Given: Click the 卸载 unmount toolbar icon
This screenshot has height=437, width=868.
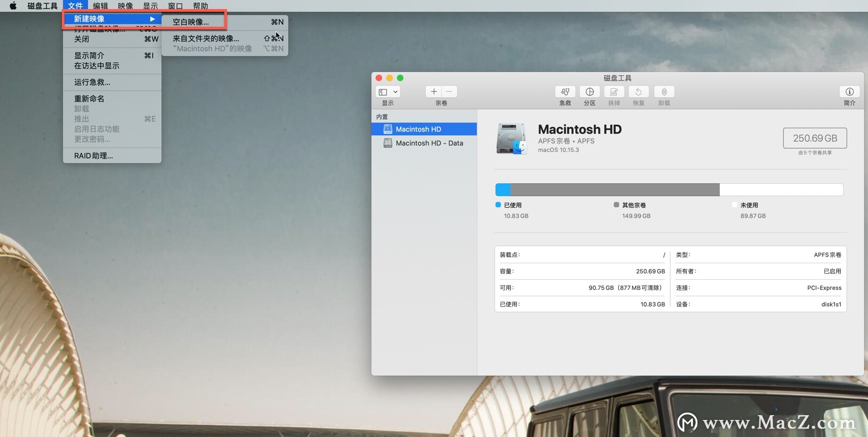Looking at the screenshot, I should tap(664, 92).
